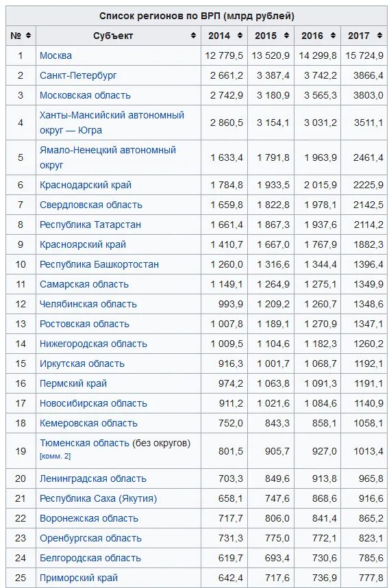Viewport: 389px width, 588px height.
Task: Open the Тюменская область link
Action: pyautogui.click(x=84, y=443)
